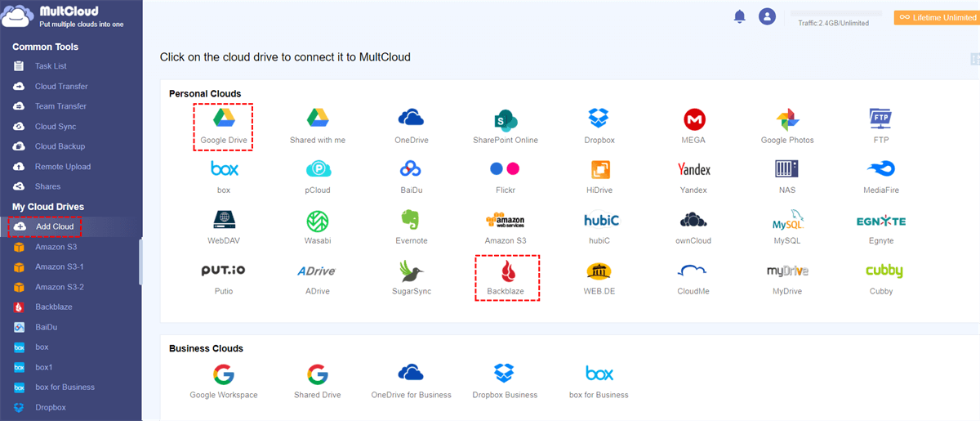Connect the ownCloud drive

coord(693,227)
